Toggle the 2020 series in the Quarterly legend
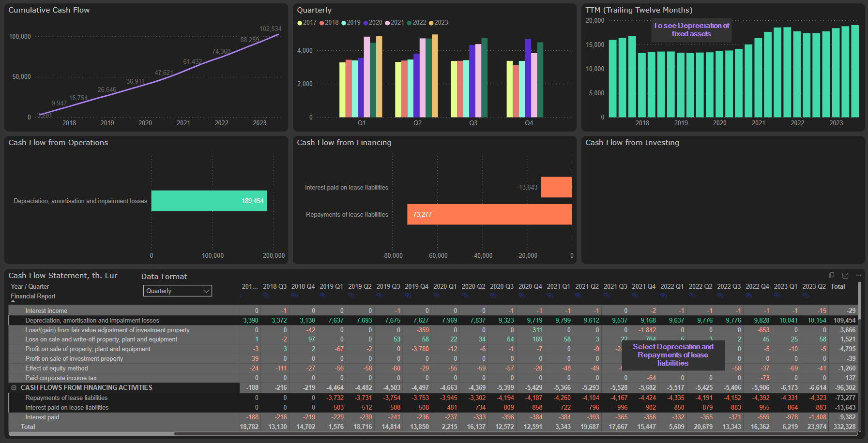The image size is (868, 443). [x=373, y=23]
